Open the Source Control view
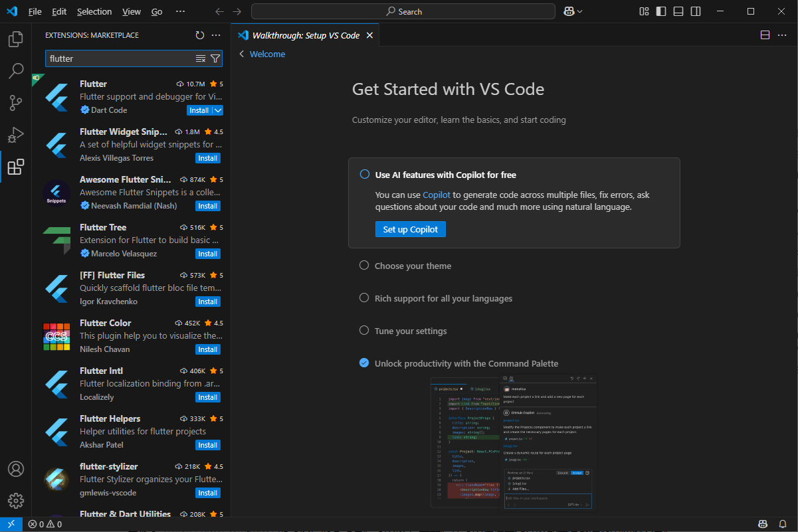The width and height of the screenshot is (798, 532). [16, 103]
